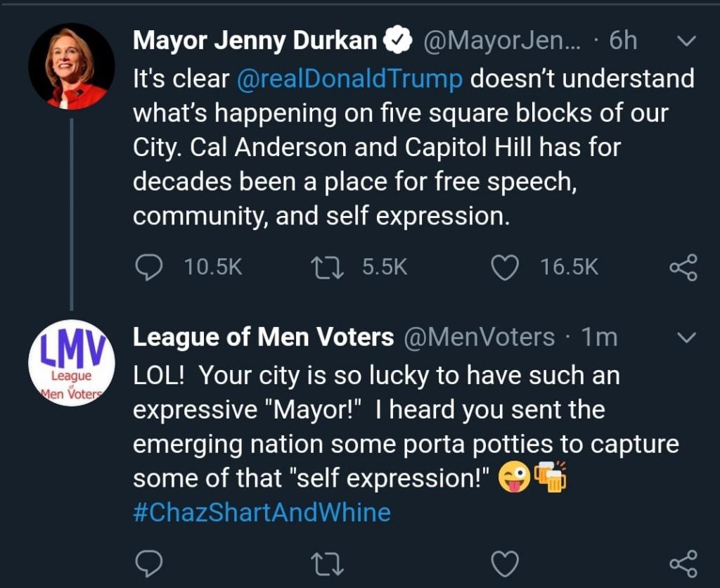
Task: Open the 6h timestamp on Durkan's tweet
Action: tap(622, 41)
